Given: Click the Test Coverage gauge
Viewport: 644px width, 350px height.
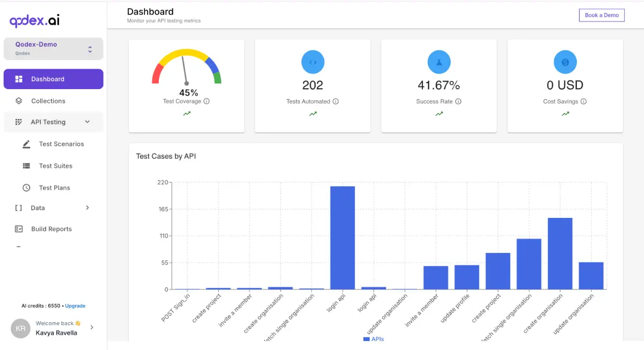Looking at the screenshot, I should (x=186, y=70).
